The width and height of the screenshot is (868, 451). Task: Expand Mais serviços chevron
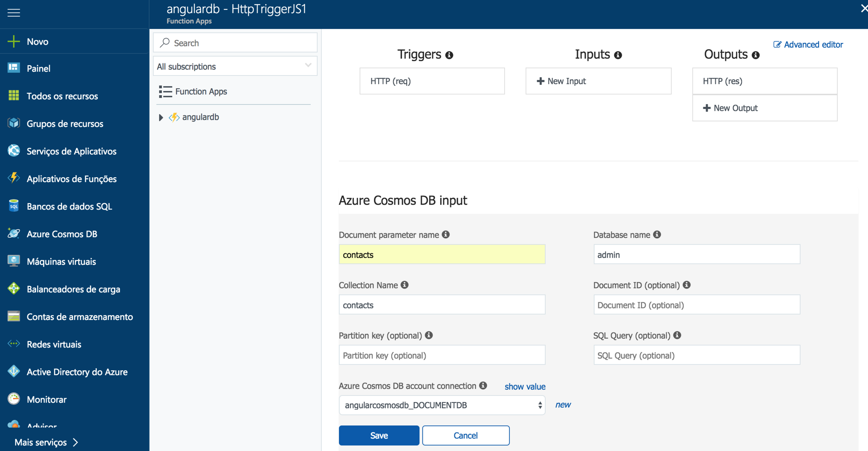(76, 442)
